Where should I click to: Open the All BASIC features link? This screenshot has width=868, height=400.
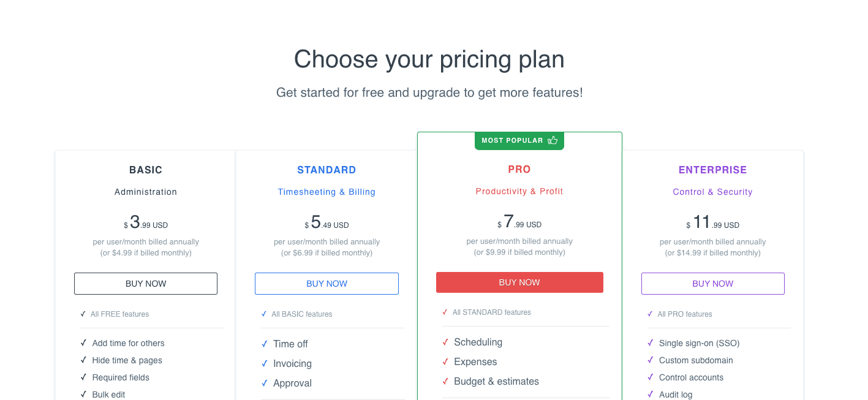point(301,314)
